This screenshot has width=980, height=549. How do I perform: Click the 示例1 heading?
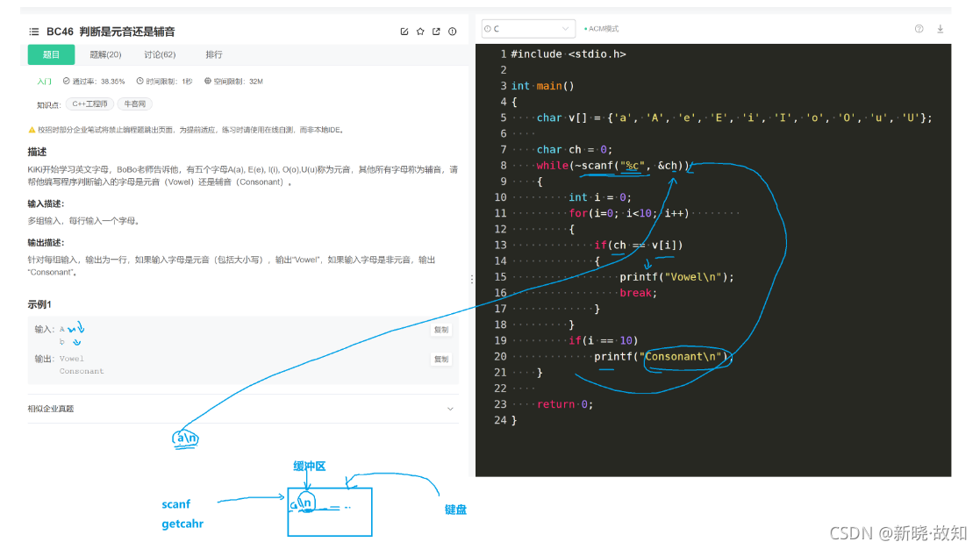coord(39,304)
